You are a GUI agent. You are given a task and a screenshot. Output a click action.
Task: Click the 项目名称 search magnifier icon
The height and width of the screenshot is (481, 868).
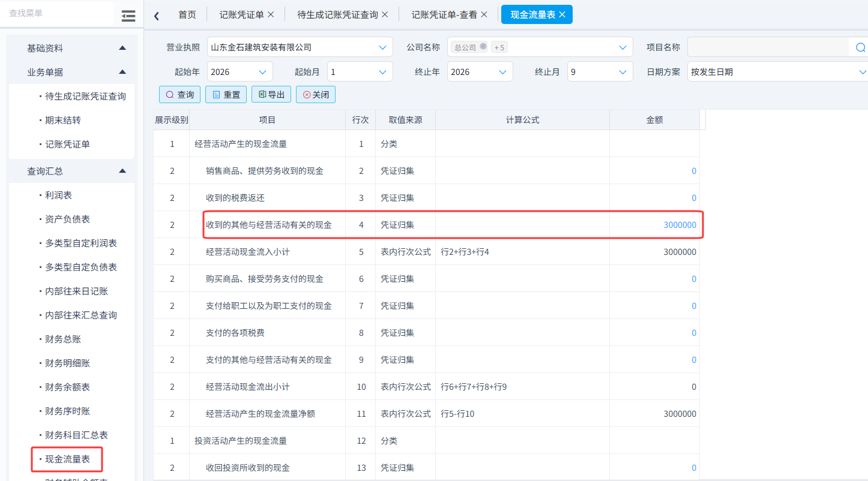click(860, 47)
